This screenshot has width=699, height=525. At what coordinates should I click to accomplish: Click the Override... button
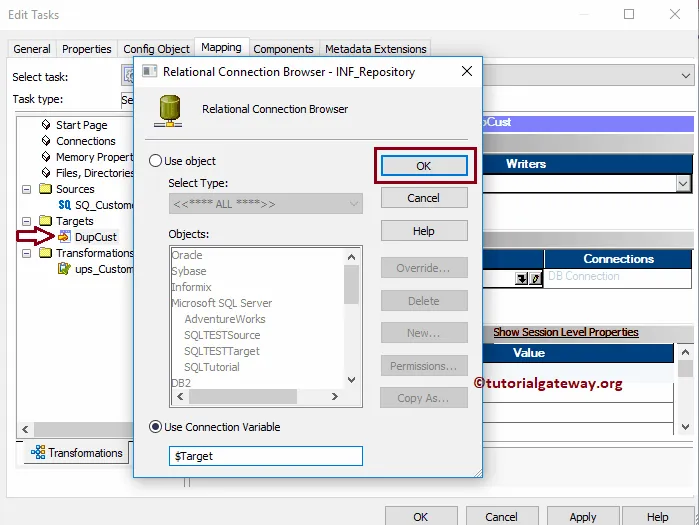tap(424, 268)
